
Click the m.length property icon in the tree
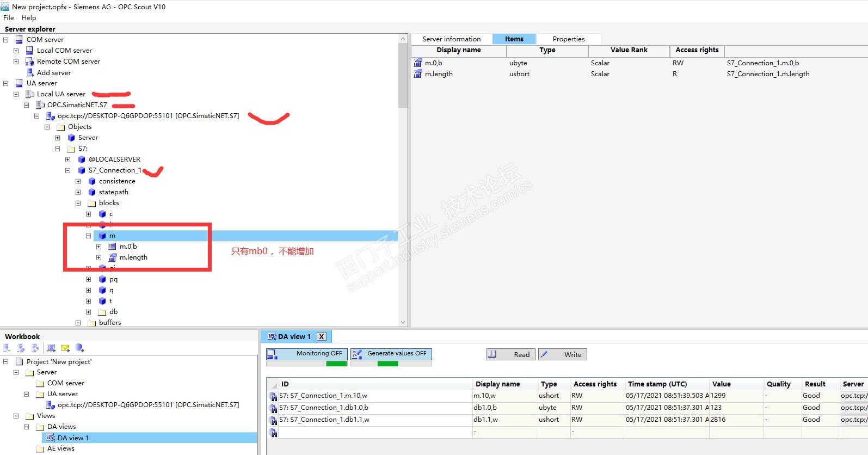coord(113,257)
